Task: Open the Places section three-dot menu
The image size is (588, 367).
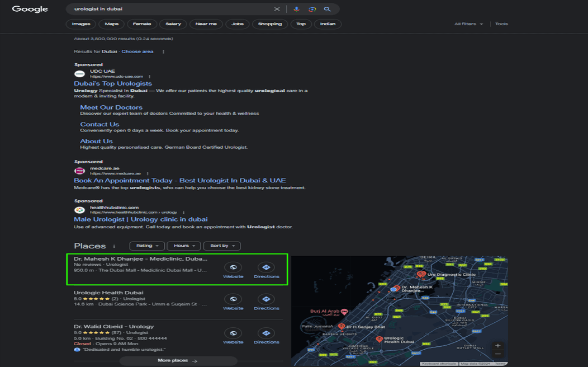Action: click(114, 247)
